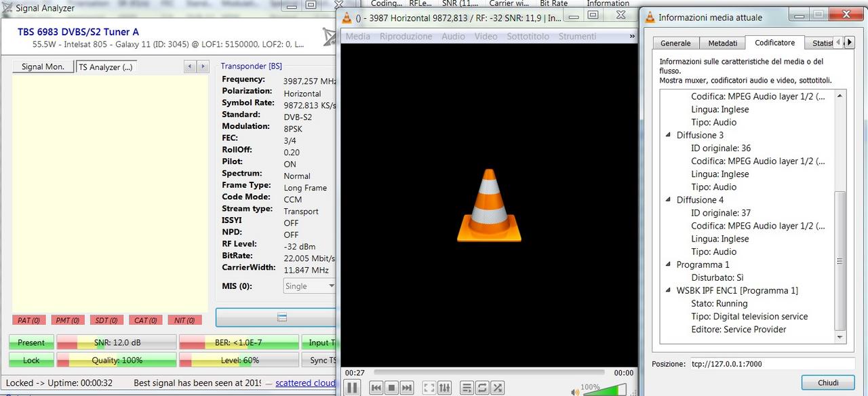The image size is (868, 396).
Task: Open the Media menu in VLC
Action: [358, 36]
